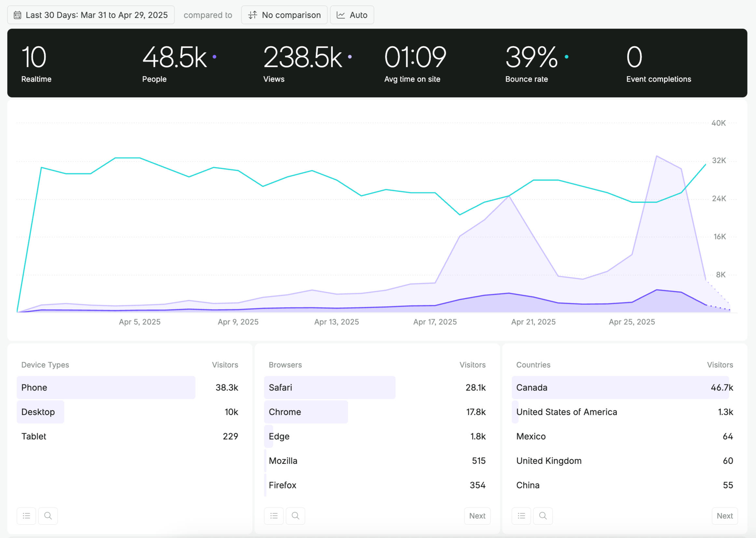This screenshot has width=756, height=538.
Task: Click the chart line icon beside Auto
Action: click(x=341, y=15)
